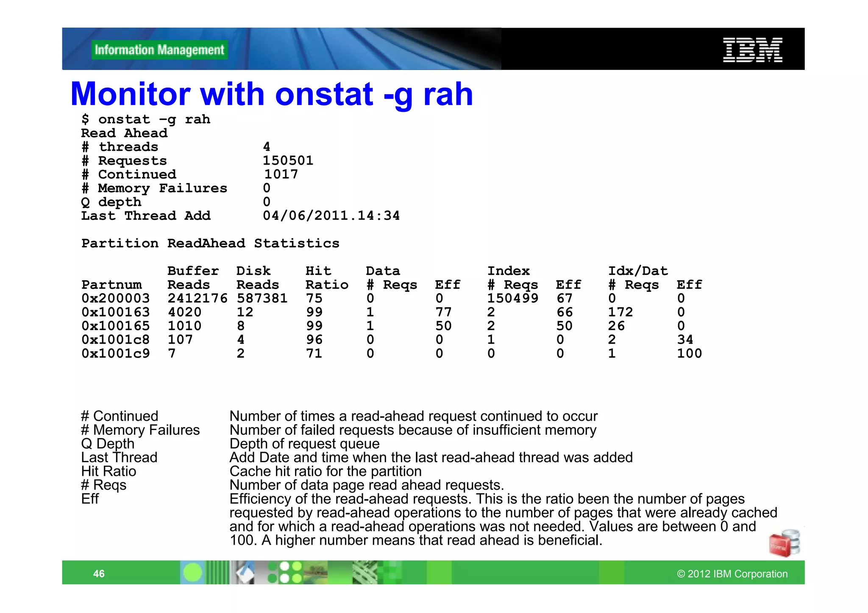Click the '$ onstat -g rah' command line
Screen dimensions: 868x613
click(x=146, y=119)
